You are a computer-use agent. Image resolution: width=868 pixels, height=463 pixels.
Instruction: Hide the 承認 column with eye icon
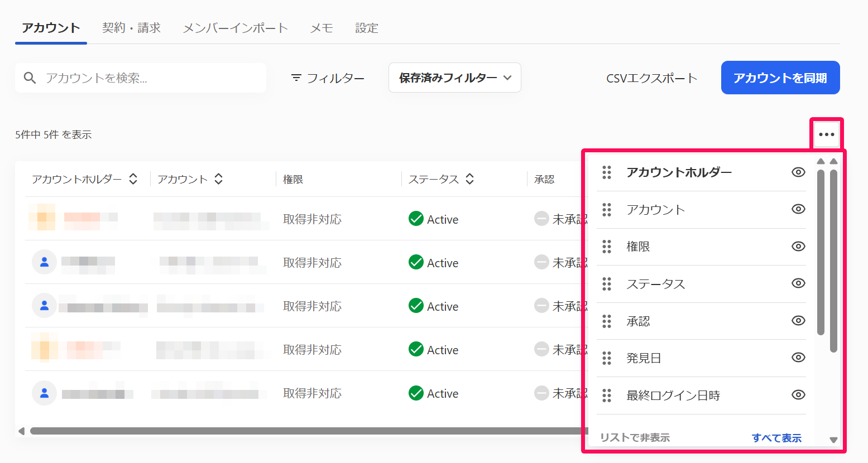tap(798, 321)
